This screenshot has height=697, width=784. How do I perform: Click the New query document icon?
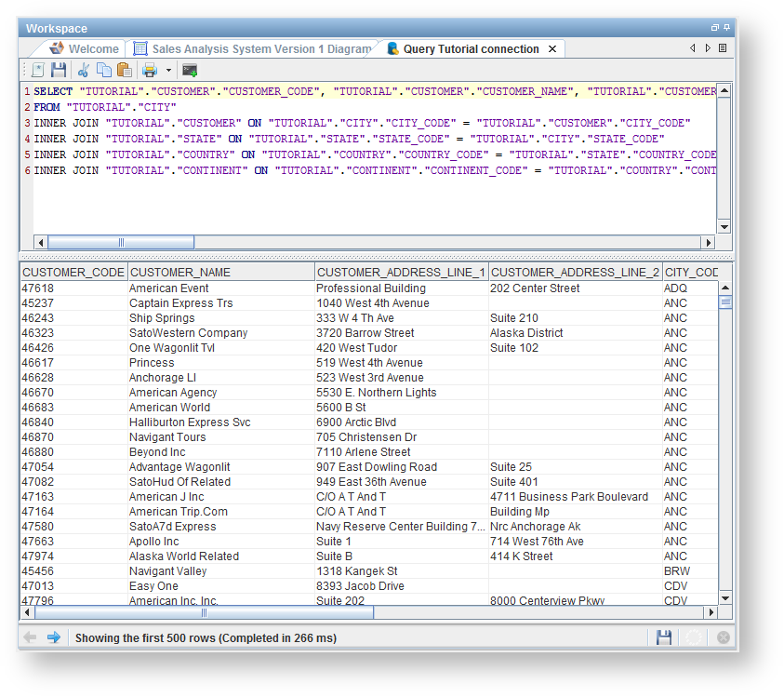point(37,70)
